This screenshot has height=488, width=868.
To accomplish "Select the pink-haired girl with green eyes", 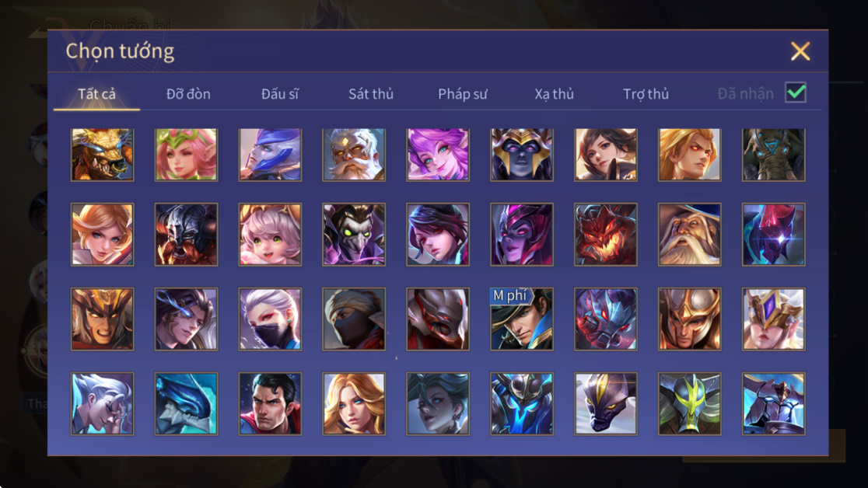I will (270, 234).
